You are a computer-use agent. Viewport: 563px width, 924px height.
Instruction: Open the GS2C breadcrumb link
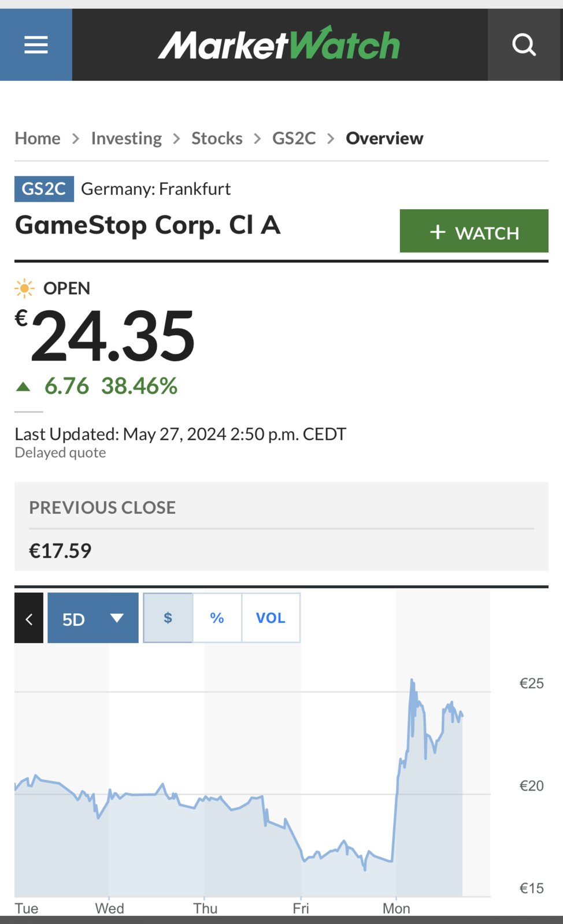(x=294, y=138)
